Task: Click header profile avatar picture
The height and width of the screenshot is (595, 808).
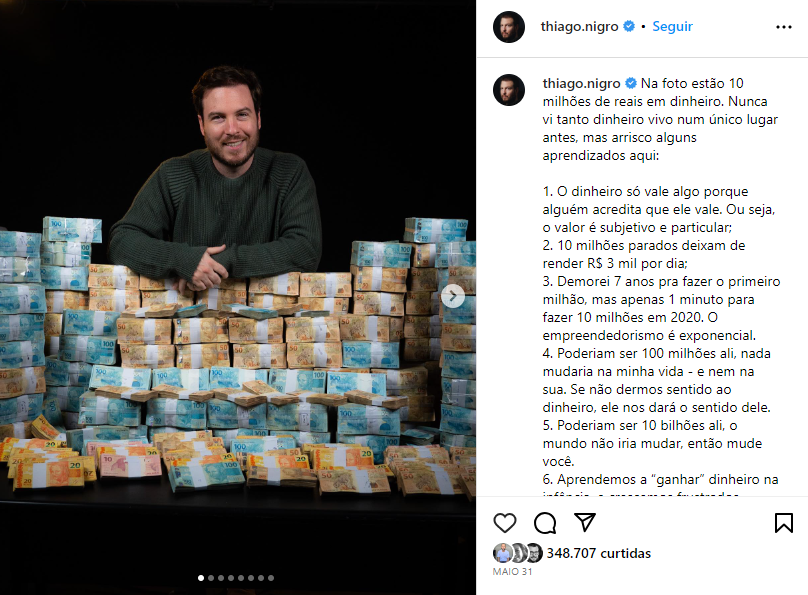Action: coord(509,27)
